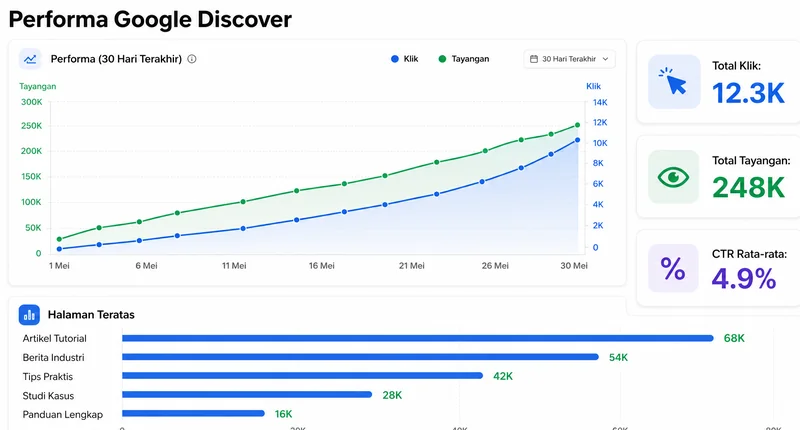Click the 300K Tayangan axis label
This screenshot has width=800, height=430.
click(32, 102)
